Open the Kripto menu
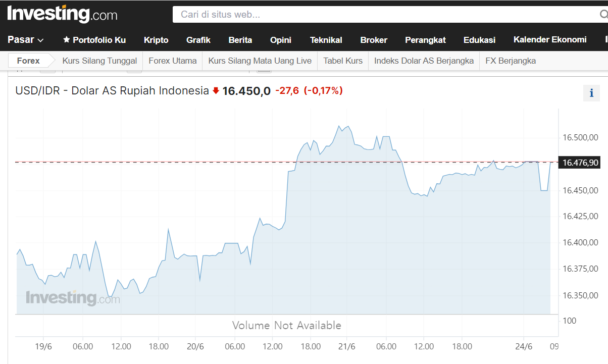608x364 pixels. point(156,40)
